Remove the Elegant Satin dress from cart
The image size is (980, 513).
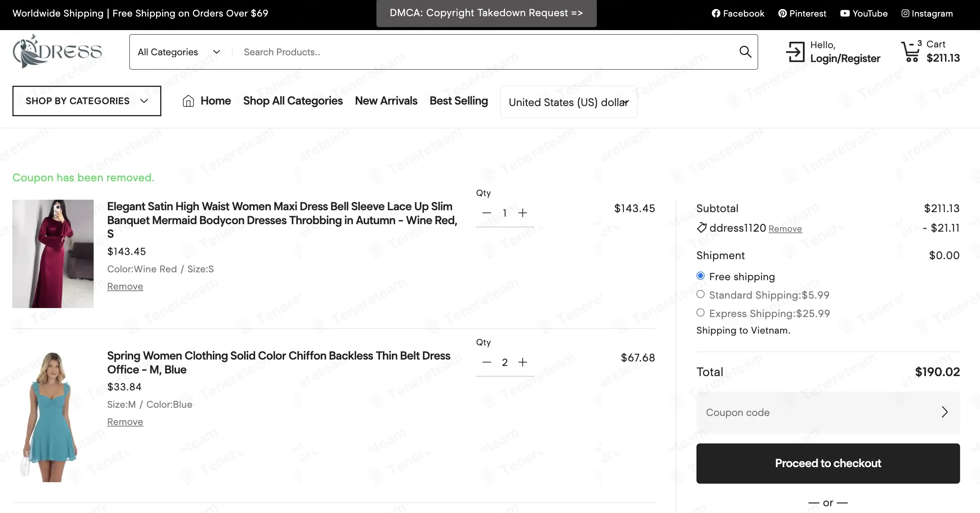pos(125,286)
